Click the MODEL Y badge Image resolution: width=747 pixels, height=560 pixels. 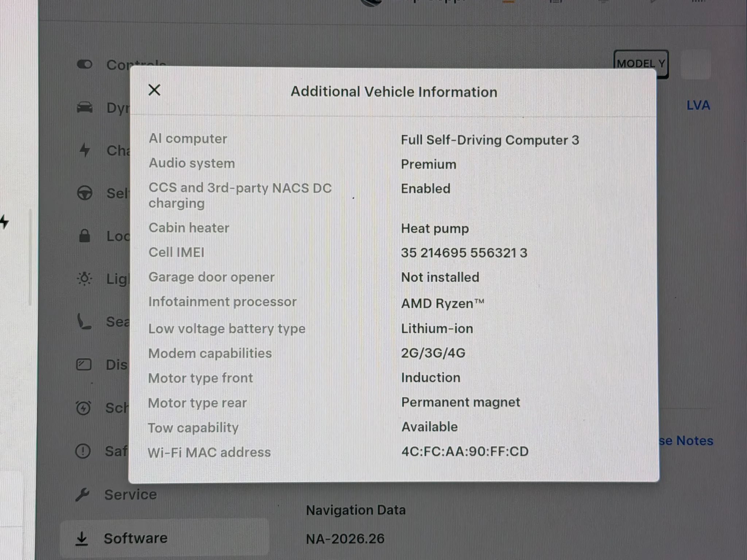tap(641, 64)
